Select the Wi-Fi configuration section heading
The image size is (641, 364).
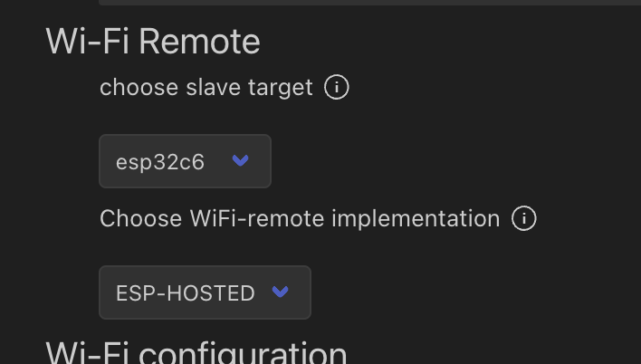(196, 353)
